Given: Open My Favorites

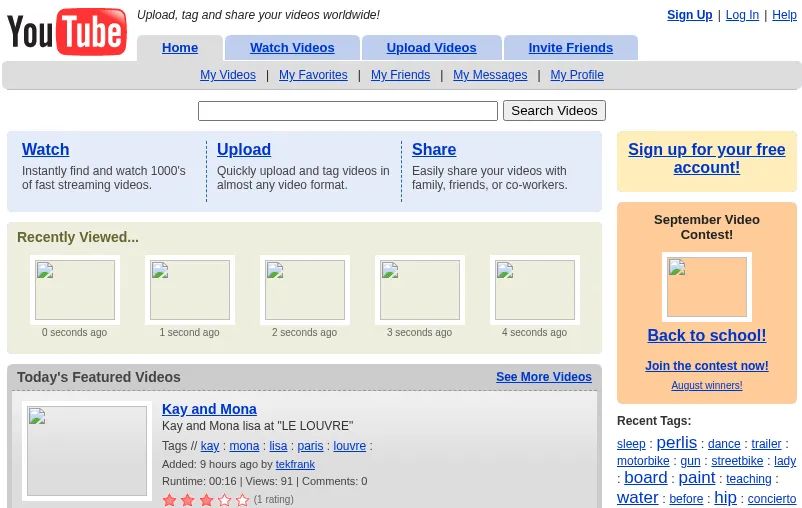Looking at the screenshot, I should point(313,75).
